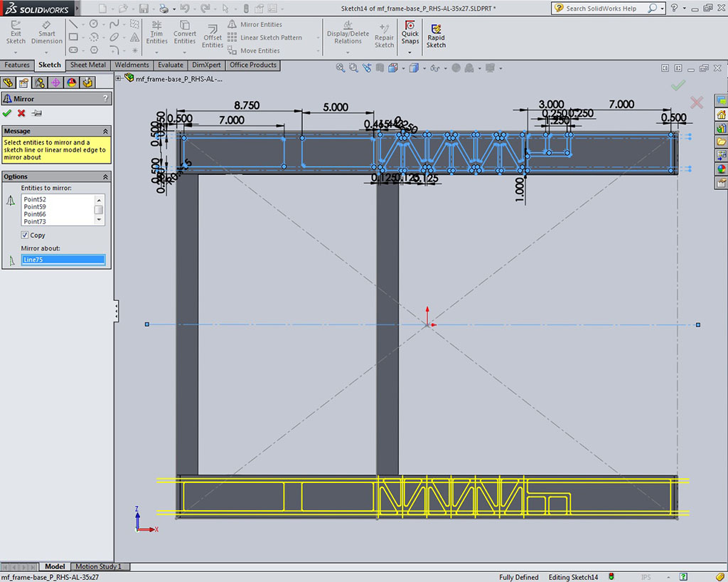Viewport: 728px width, 582px height.
Task: Cancel the mirror with the red X
Action: (x=21, y=113)
